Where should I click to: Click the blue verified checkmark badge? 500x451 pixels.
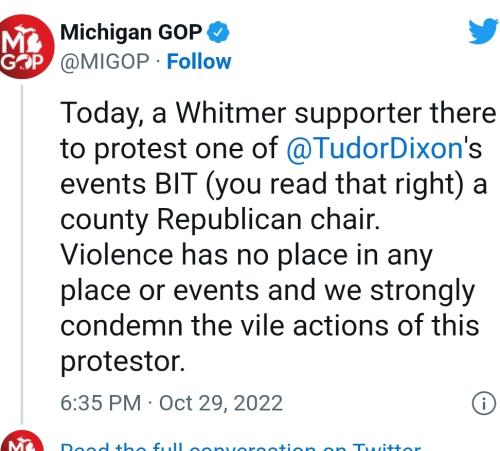tap(218, 32)
